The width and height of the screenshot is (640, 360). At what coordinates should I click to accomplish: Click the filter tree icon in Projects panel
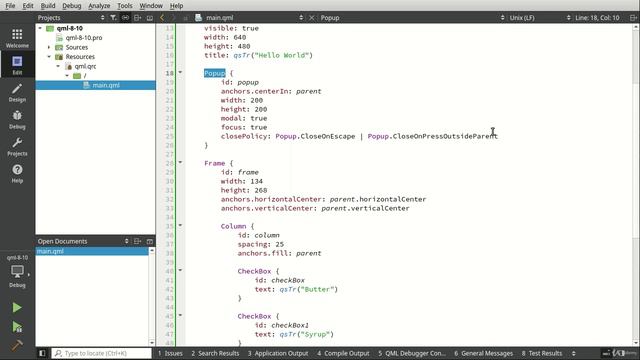(x=113, y=18)
